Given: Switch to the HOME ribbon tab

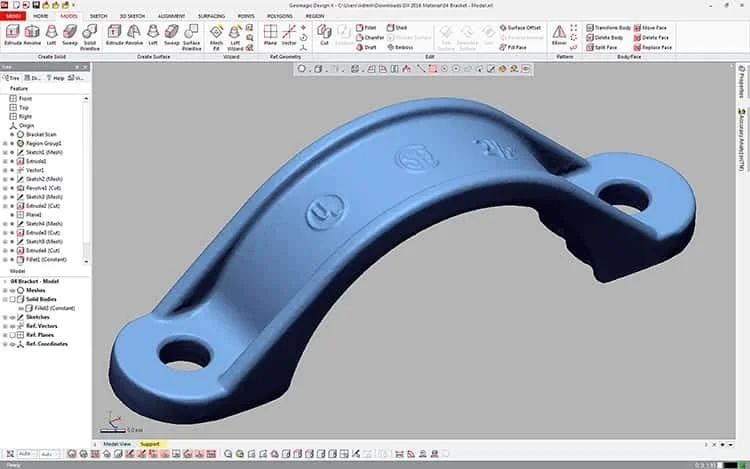Looking at the screenshot, I should pos(41,16).
